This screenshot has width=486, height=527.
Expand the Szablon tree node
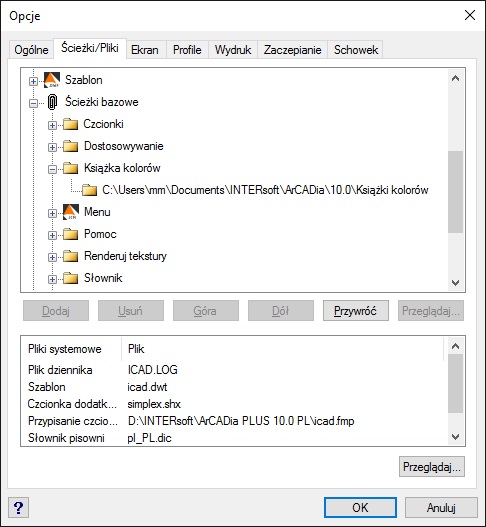click(x=33, y=81)
